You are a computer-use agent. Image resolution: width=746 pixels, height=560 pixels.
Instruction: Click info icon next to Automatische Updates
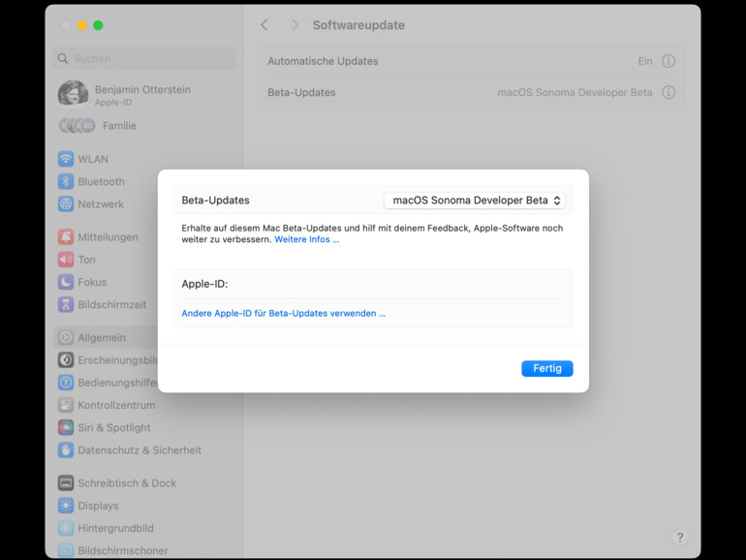pos(668,61)
